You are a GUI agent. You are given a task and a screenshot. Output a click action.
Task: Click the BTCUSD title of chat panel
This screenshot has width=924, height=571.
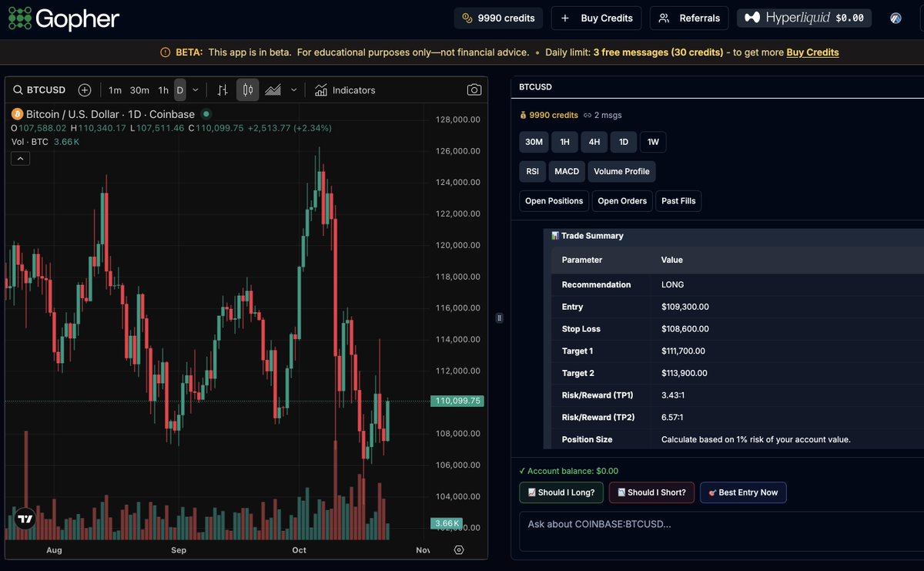535,87
